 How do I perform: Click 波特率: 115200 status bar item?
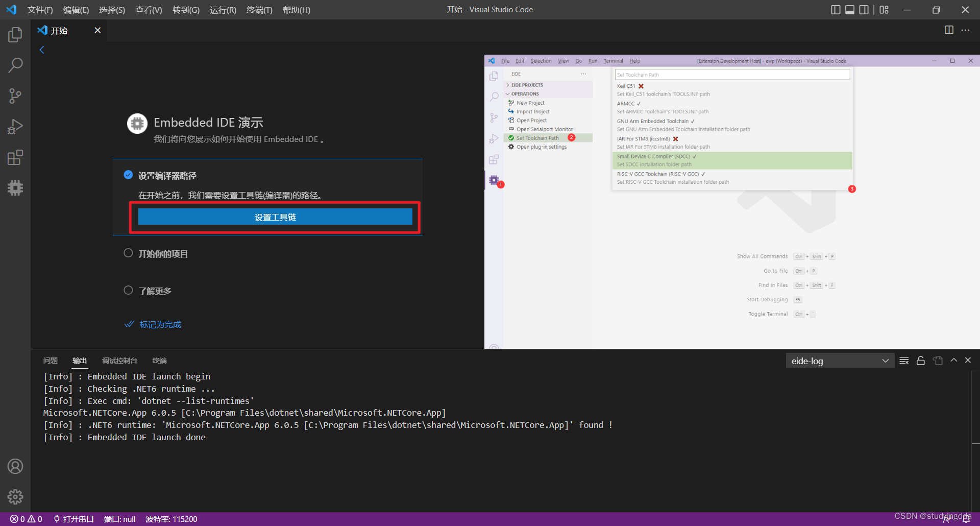tap(171, 519)
